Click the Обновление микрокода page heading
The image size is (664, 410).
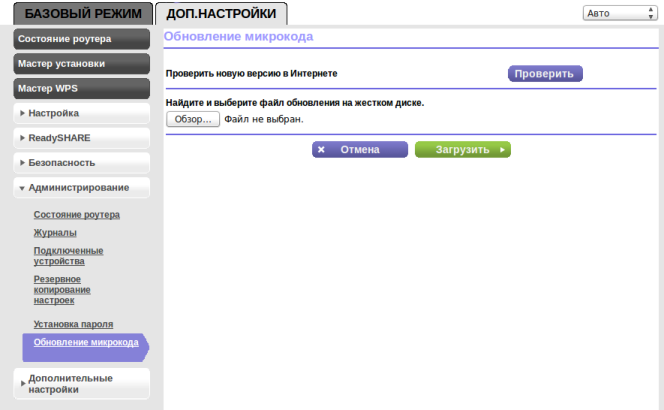point(238,36)
